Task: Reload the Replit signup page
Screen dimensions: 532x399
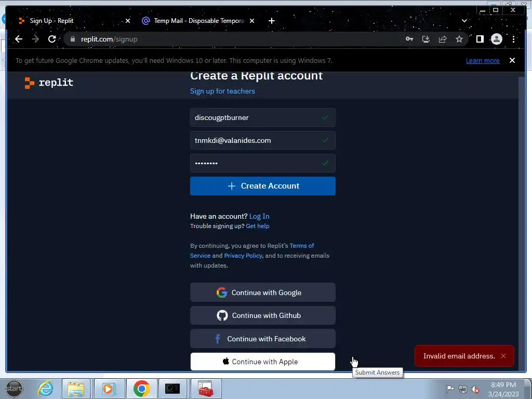Action: 52,39
